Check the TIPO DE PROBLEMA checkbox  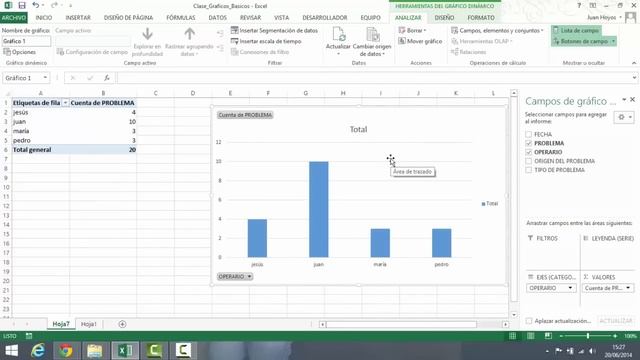(x=529, y=170)
